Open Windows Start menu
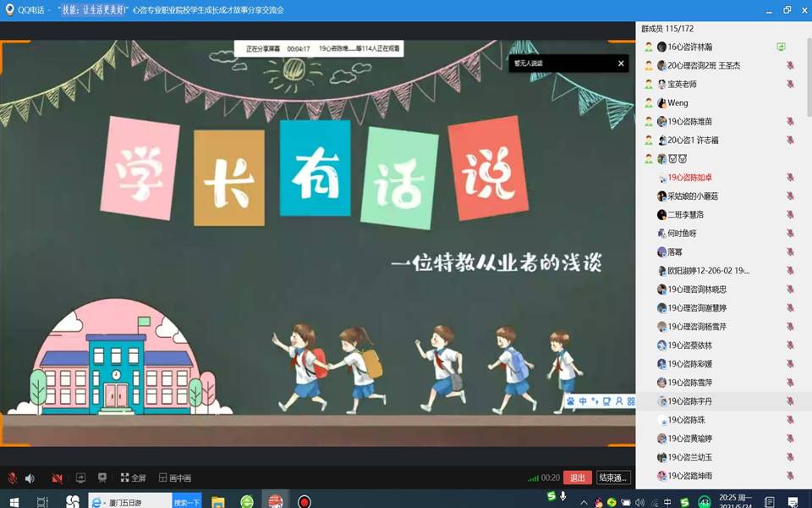This screenshot has width=812, height=508. (14, 501)
